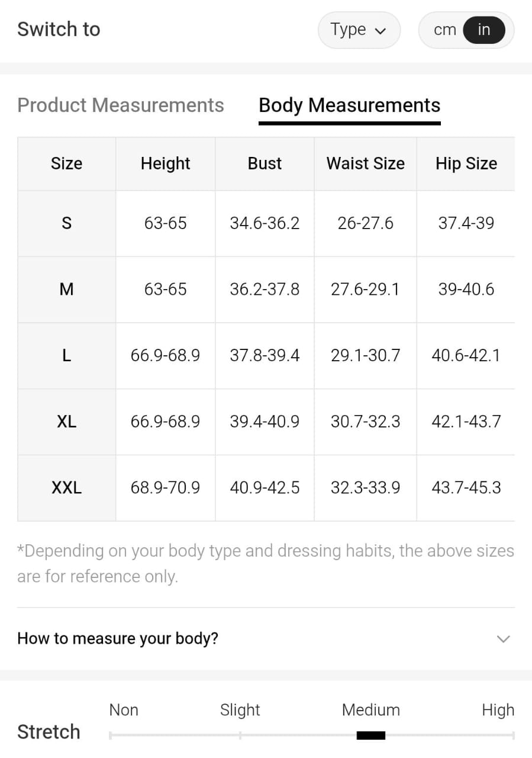Click the Height column header

coord(165,163)
